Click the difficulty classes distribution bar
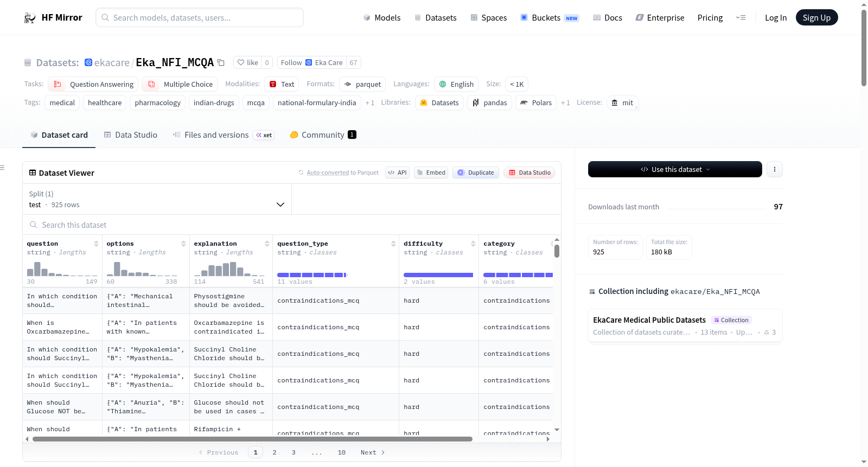Image resolution: width=868 pixels, height=467 pixels. click(438, 275)
